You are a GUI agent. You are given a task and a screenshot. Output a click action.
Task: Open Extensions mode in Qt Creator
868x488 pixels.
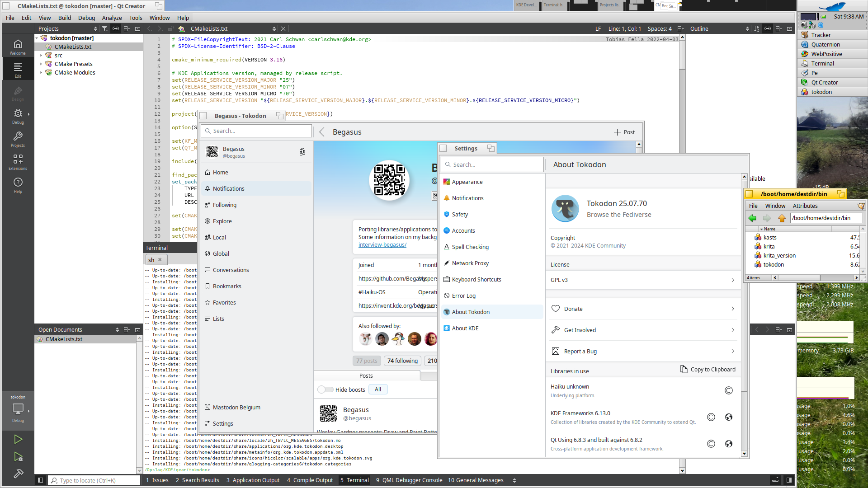18,162
